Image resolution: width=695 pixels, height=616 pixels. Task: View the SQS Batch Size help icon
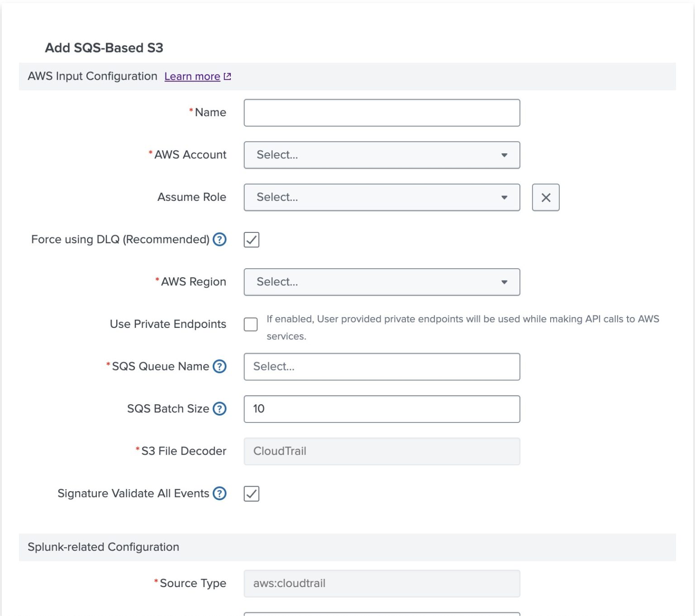219,409
